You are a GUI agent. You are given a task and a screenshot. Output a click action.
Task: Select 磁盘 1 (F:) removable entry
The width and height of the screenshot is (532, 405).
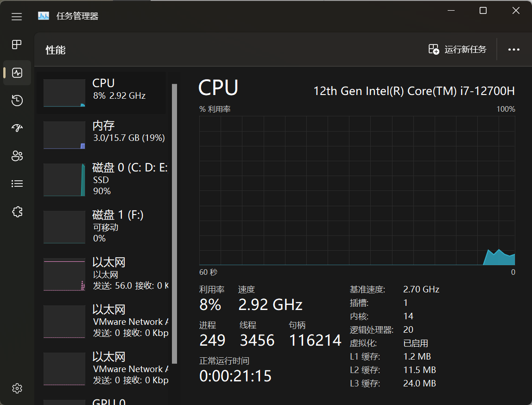(x=102, y=227)
